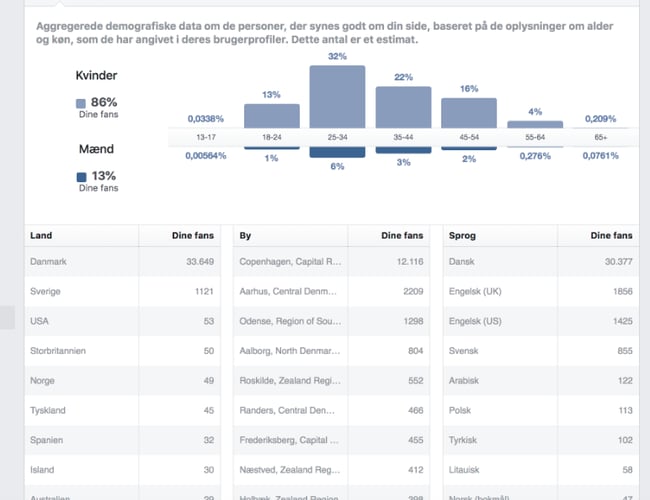The height and width of the screenshot is (500, 650).
Task: Select the Copenhagen city row
Action: coord(333,262)
